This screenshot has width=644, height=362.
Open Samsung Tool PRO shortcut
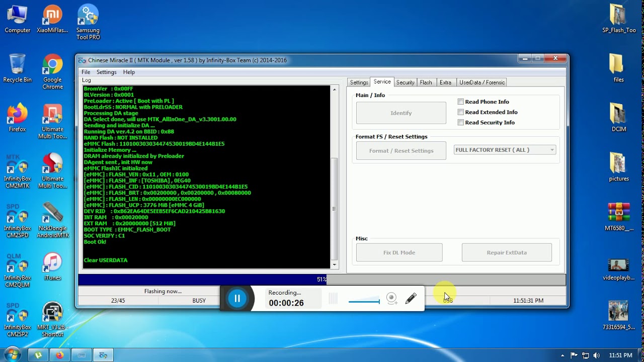(88, 23)
